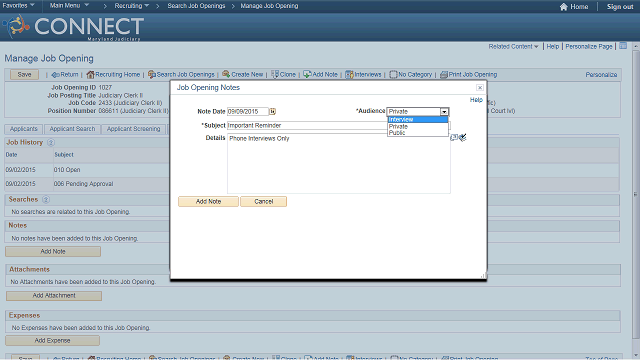Click the spell check icon beside Details
640x360 pixels.
[x=462, y=138]
